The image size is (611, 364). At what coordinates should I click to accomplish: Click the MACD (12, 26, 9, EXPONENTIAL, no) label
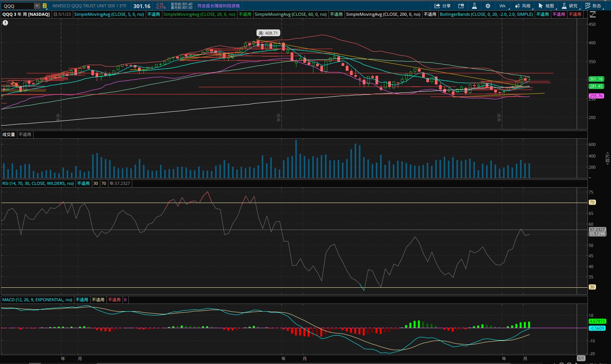(37, 300)
